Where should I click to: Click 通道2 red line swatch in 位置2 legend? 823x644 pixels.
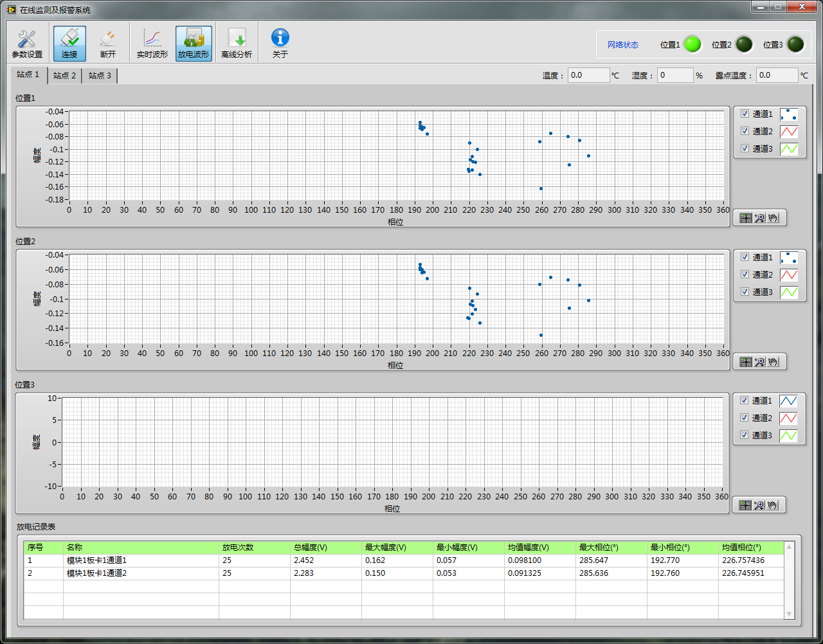[789, 275]
